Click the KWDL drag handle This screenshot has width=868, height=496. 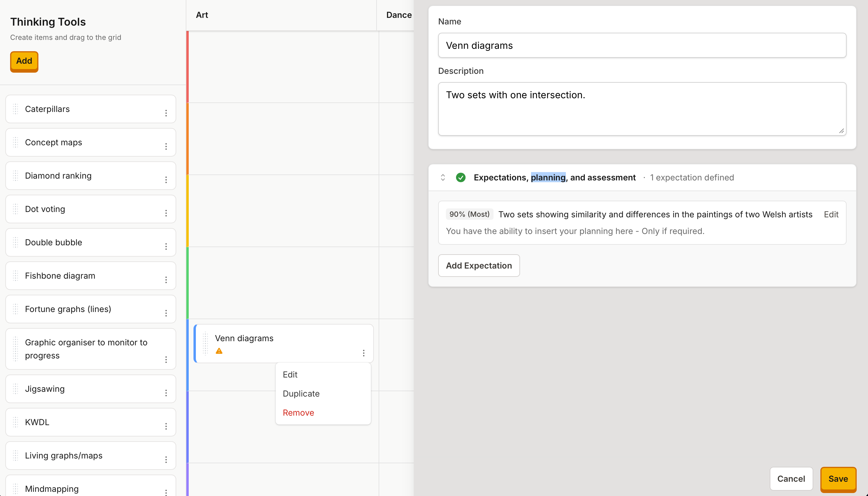tap(16, 422)
